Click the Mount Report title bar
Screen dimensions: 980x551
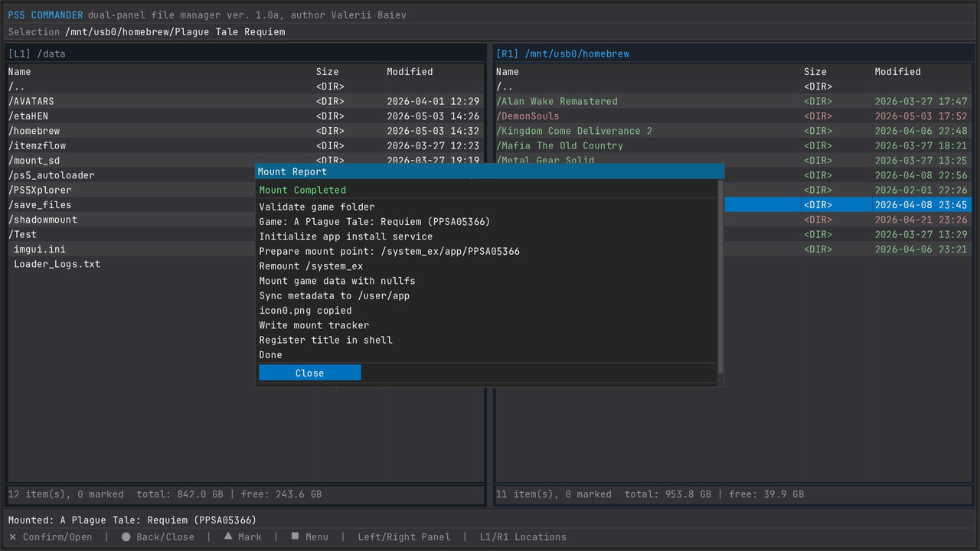point(489,171)
